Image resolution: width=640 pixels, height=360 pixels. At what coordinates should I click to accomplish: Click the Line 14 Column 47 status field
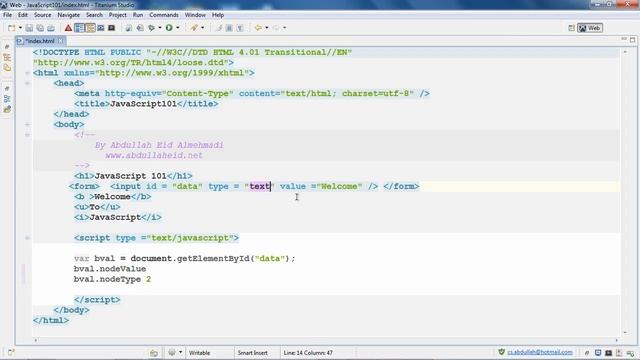click(308, 353)
